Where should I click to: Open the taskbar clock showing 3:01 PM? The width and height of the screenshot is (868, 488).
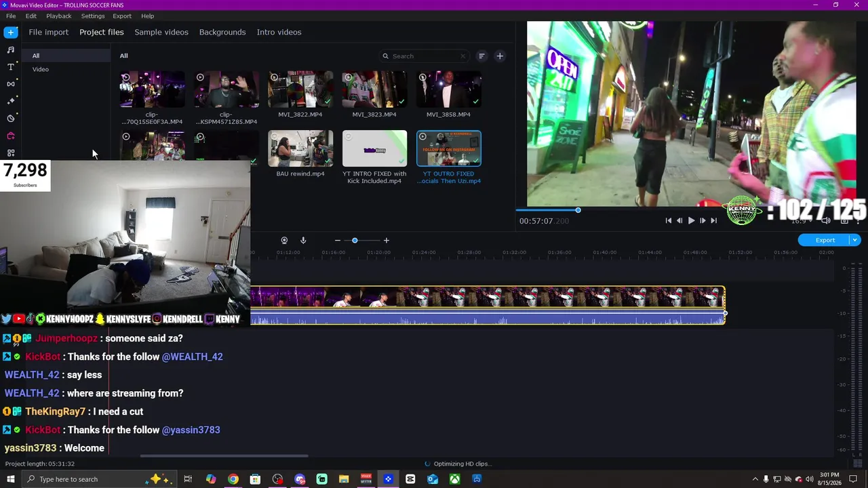click(x=829, y=479)
